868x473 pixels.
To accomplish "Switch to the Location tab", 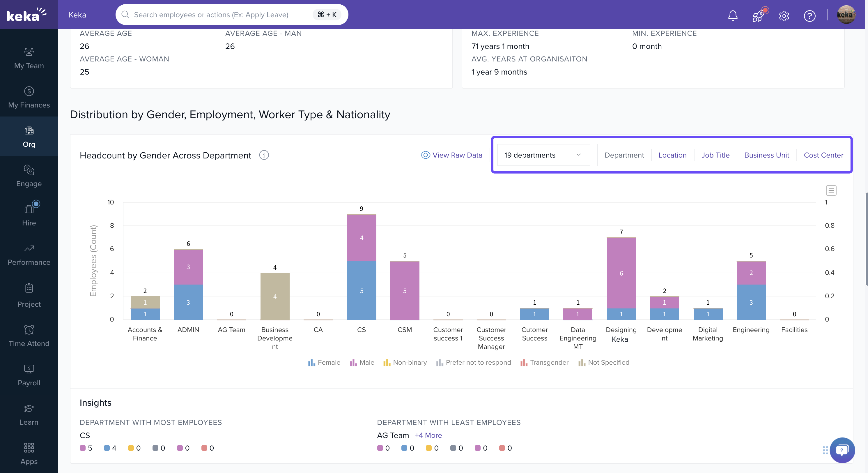I will [x=672, y=155].
